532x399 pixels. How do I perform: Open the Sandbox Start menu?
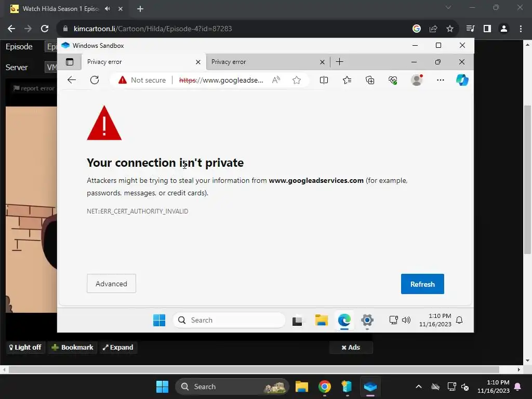159,320
